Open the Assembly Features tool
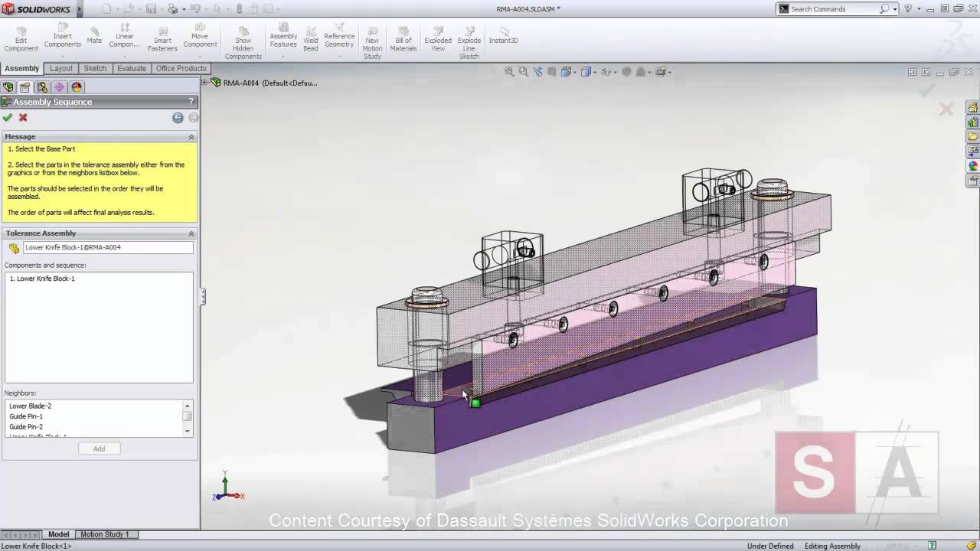Viewport: 980px width, 551px height. [283, 36]
